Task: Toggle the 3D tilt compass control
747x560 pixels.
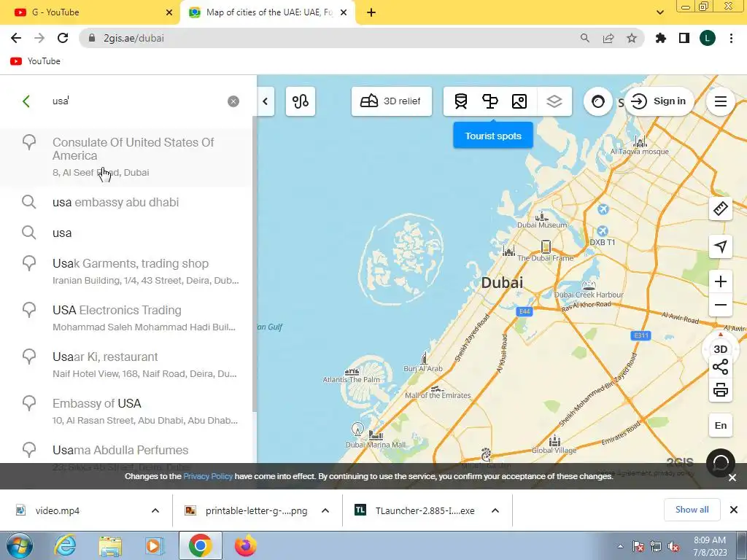Action: [x=720, y=348]
